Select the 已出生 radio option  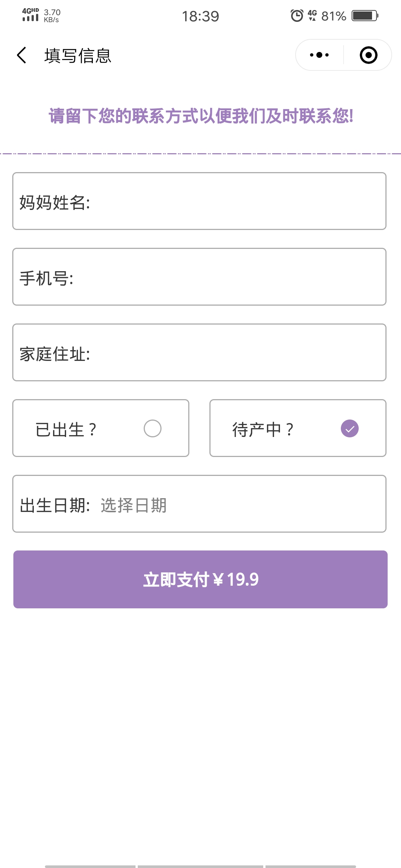pyautogui.click(x=152, y=428)
